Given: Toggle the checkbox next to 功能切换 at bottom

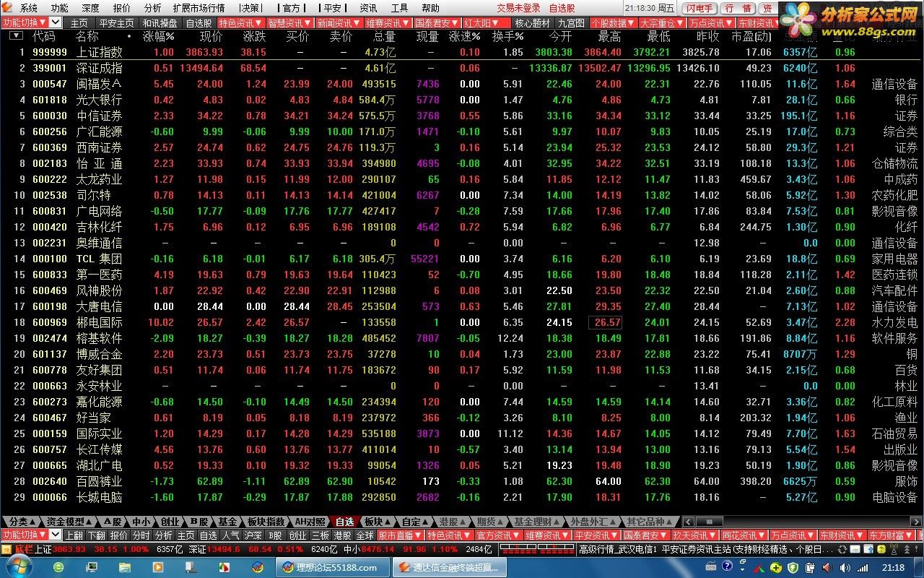Looking at the screenshot, I should click(55, 535).
